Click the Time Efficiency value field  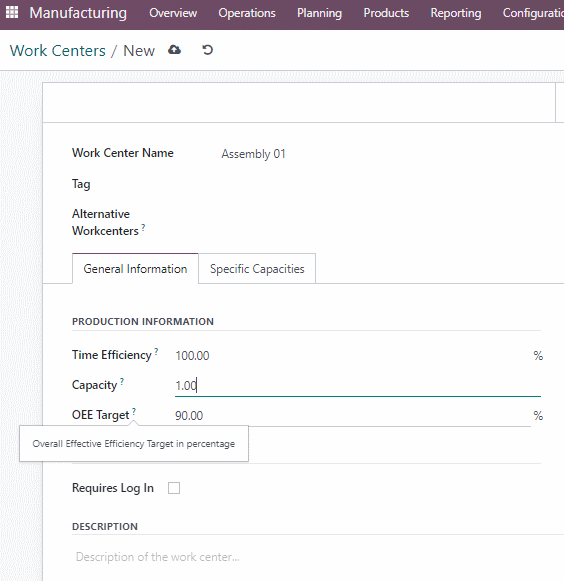(x=353, y=356)
